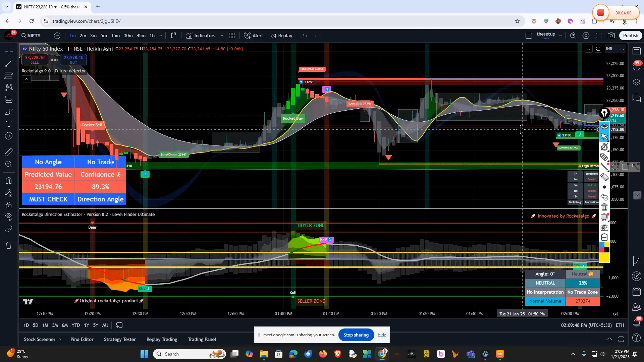
Task: Expand the favorite indicators dropdown
Action: coord(222,36)
